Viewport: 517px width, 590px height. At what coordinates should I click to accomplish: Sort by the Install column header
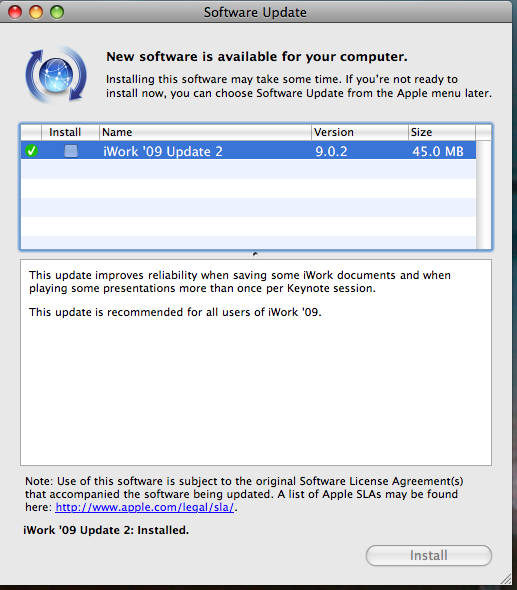click(x=70, y=132)
